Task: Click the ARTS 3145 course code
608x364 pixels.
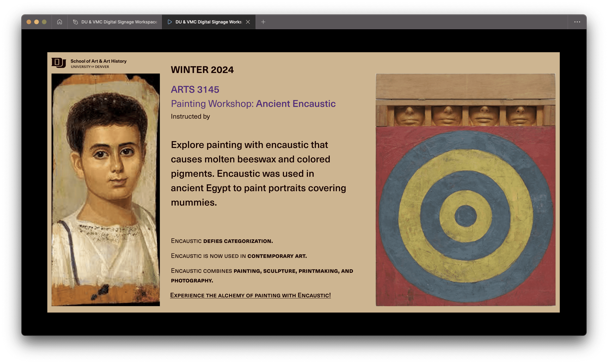Action: tap(195, 89)
